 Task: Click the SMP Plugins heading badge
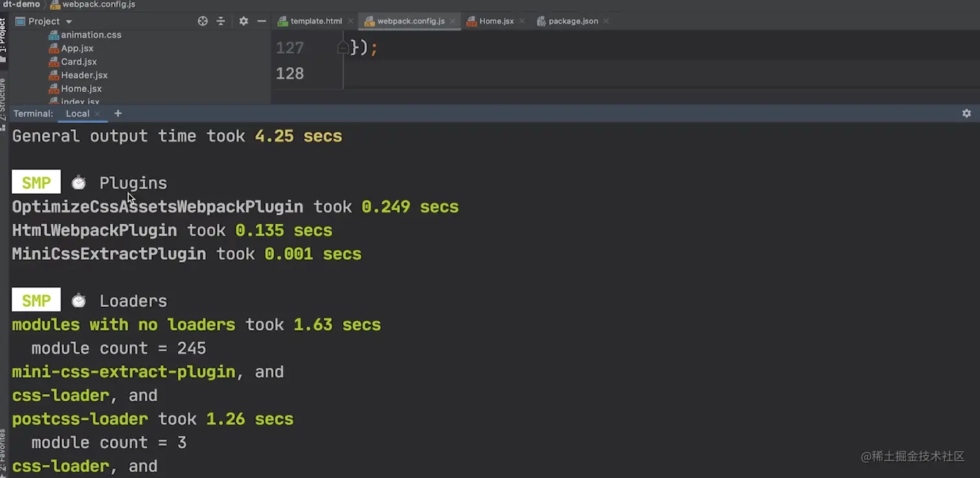pos(36,183)
